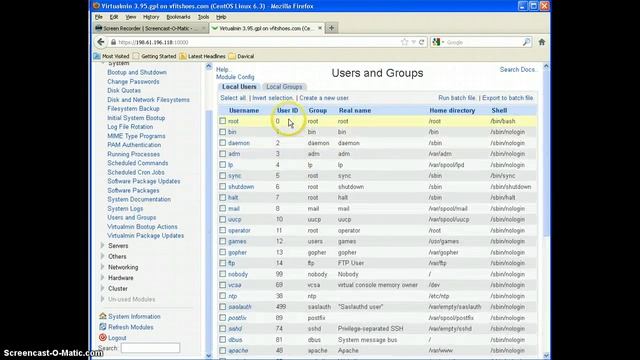Click Create a new user link
This screenshot has height=360, width=640.
click(x=324, y=98)
